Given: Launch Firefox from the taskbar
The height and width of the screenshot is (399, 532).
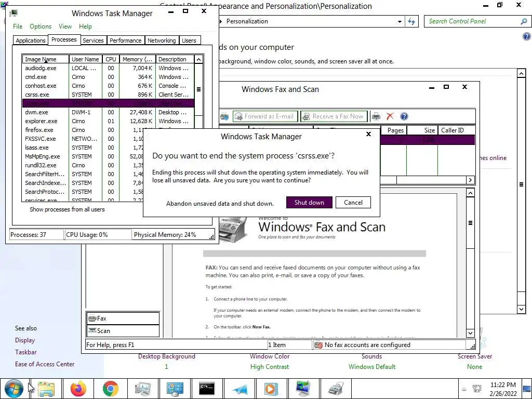Looking at the screenshot, I should (78, 389).
